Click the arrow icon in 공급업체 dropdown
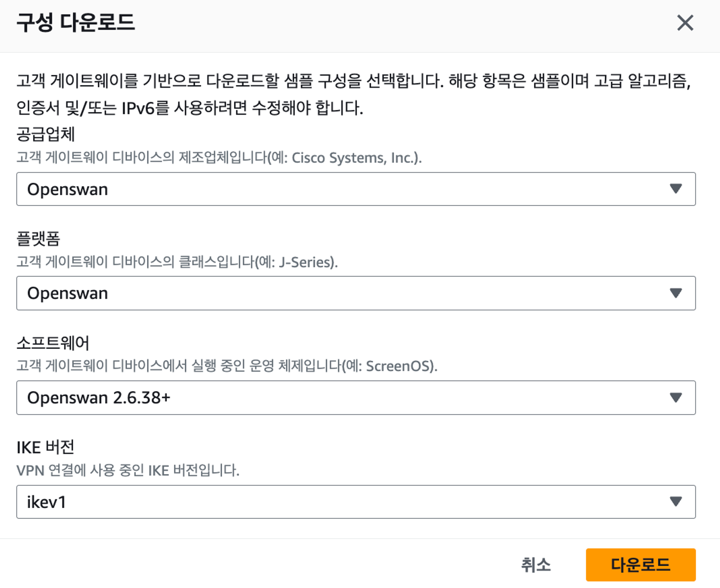 676,189
